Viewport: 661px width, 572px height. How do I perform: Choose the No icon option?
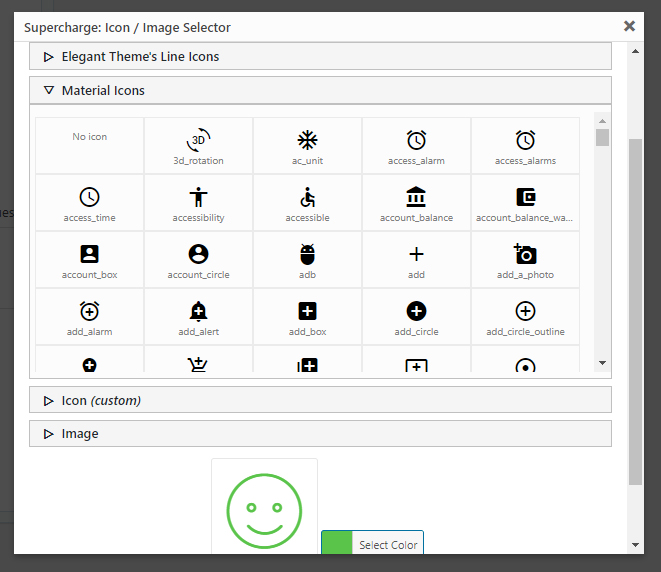(90, 144)
